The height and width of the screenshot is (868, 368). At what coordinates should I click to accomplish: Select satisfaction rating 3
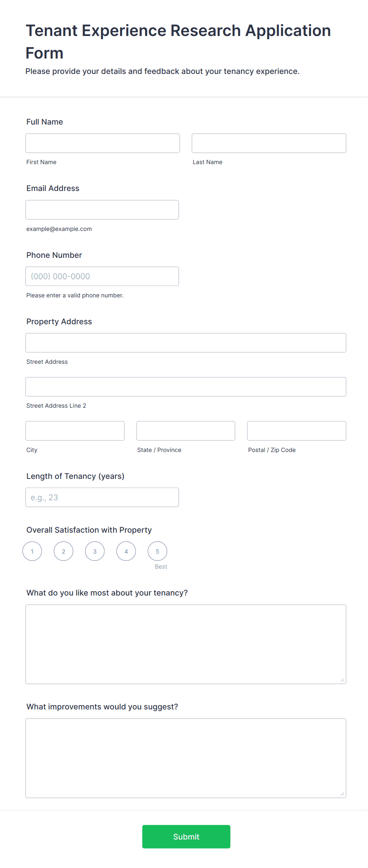pos(95,551)
